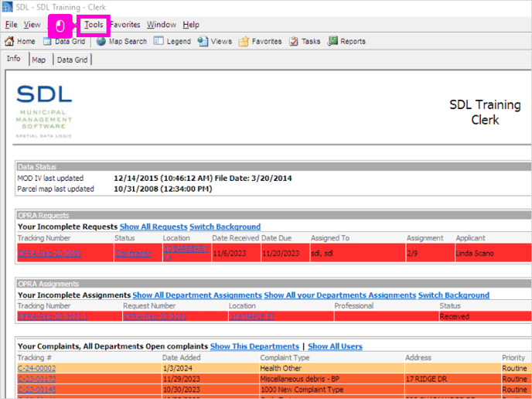Open the 10 BARBERRY LA location link
532x399 pixels.
point(186,253)
